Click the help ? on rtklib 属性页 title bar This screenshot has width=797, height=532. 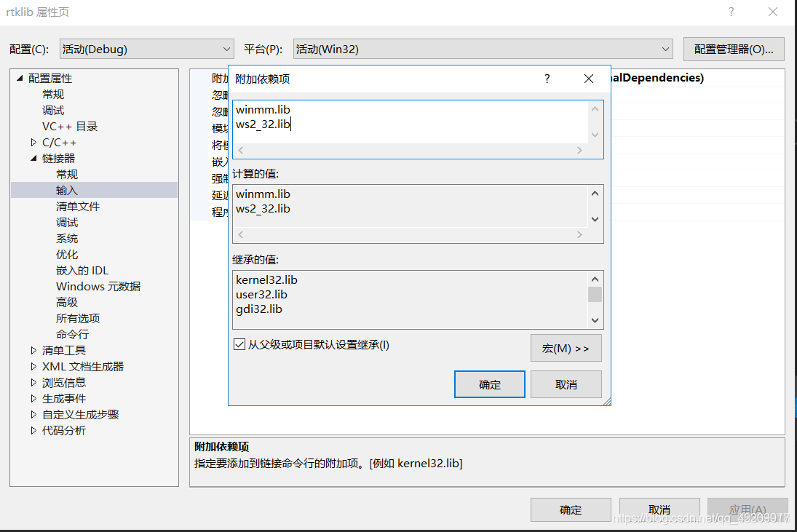[731, 12]
